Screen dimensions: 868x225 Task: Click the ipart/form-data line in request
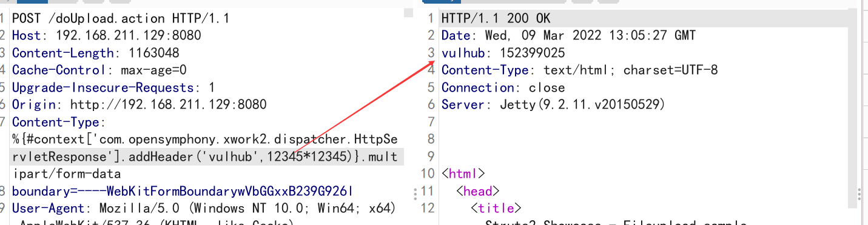point(66,174)
